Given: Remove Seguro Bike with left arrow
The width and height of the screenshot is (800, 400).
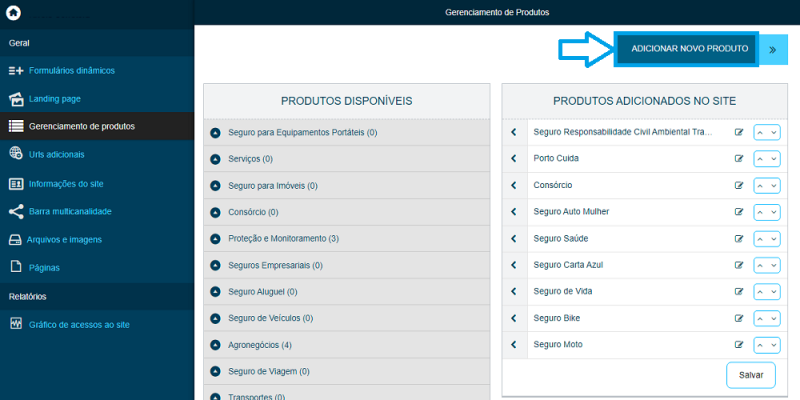Looking at the screenshot, I should (514, 318).
